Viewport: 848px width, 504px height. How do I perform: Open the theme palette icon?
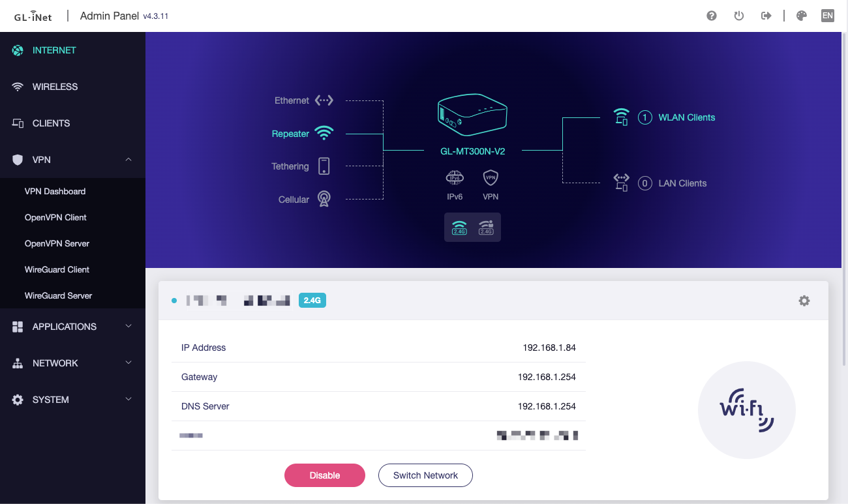[x=802, y=16]
